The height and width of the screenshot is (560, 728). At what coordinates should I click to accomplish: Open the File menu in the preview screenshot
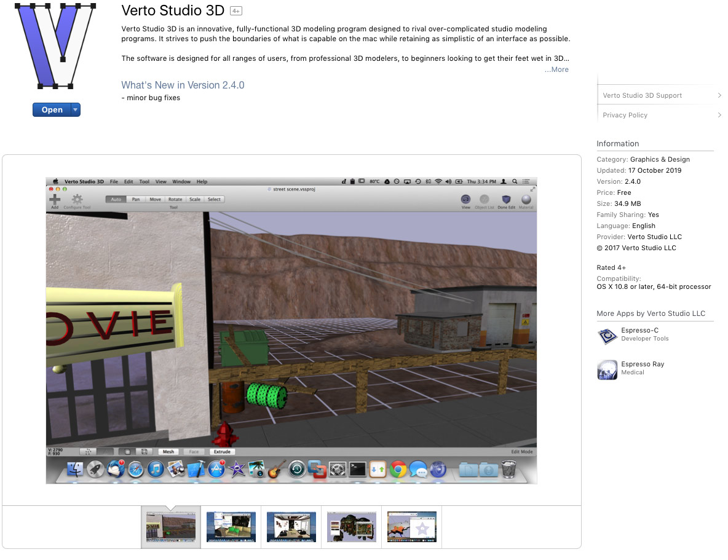click(x=114, y=181)
